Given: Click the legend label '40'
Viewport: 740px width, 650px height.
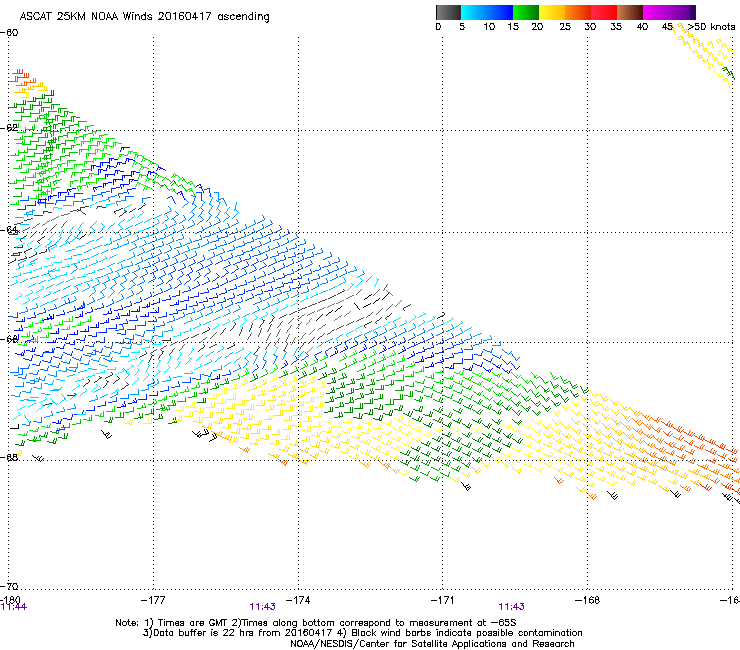Looking at the screenshot, I should coord(642,27).
